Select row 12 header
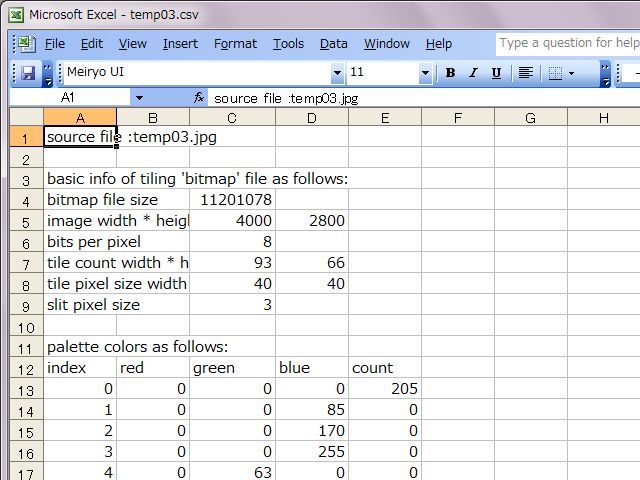Viewport: 640px width, 480px height. point(26,369)
